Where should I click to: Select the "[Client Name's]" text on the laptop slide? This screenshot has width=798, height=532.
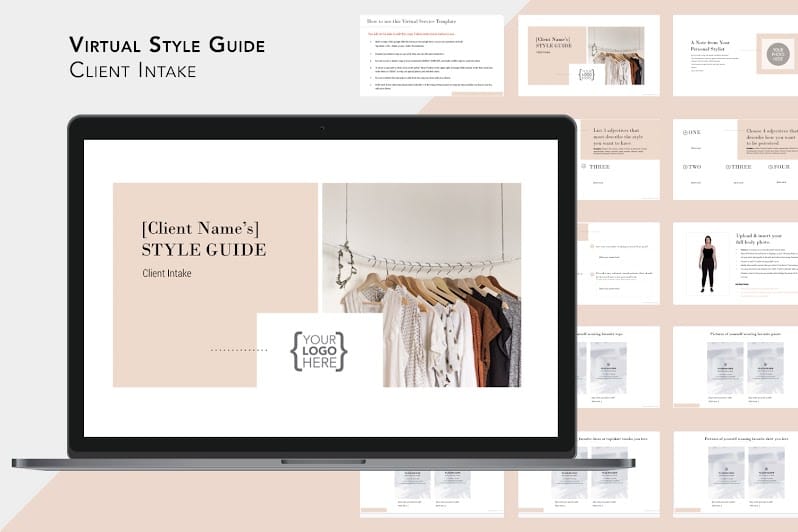[x=201, y=228]
